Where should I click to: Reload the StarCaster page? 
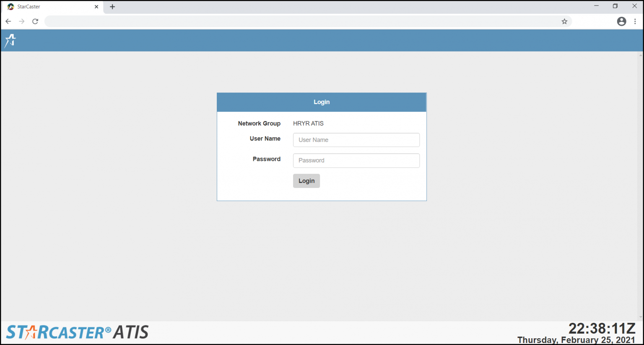(35, 21)
